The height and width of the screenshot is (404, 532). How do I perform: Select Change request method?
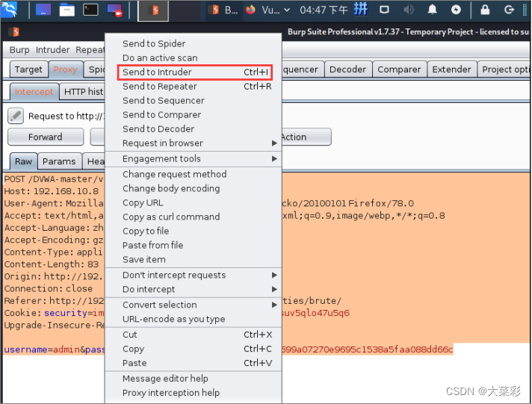194,174
